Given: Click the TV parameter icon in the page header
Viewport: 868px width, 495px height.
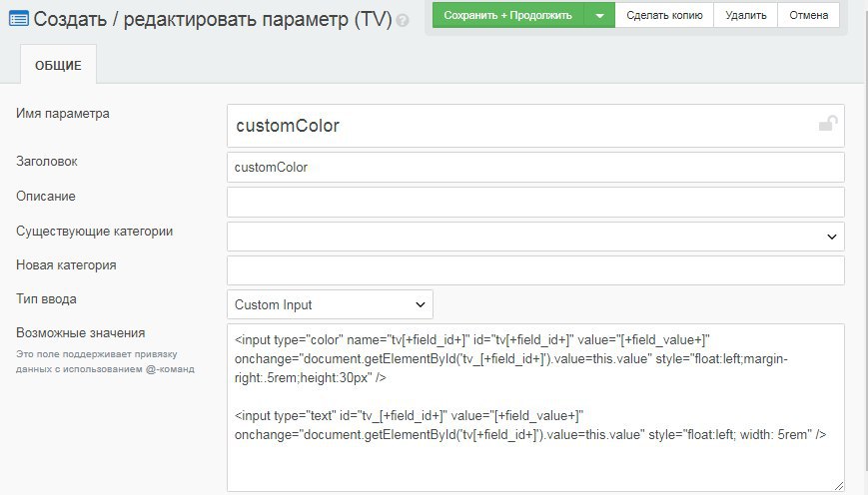Looking at the screenshot, I should 18,18.
